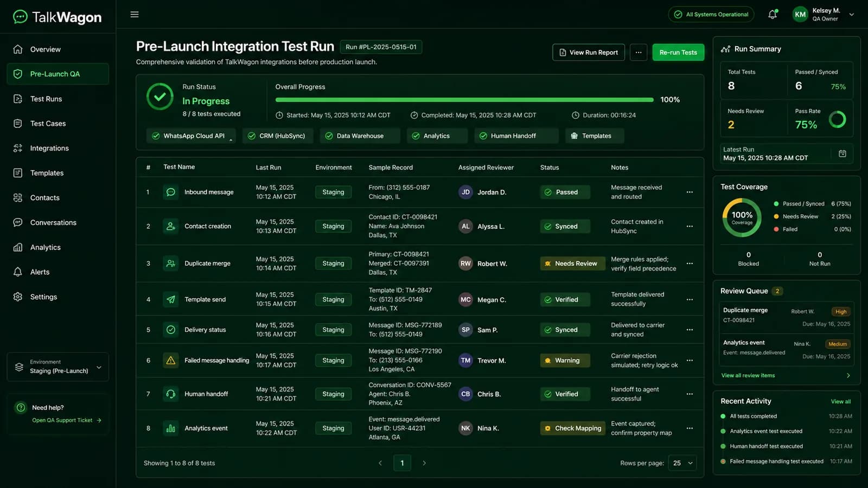Click the All Systems Operational status badge
The image size is (868, 488).
[x=711, y=15]
